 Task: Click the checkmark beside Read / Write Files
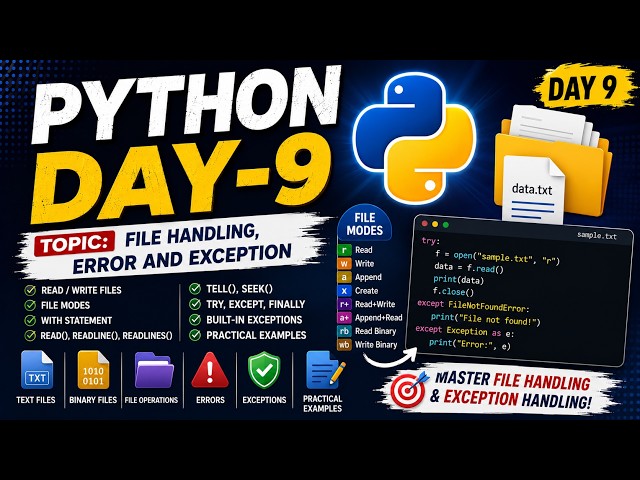30,290
